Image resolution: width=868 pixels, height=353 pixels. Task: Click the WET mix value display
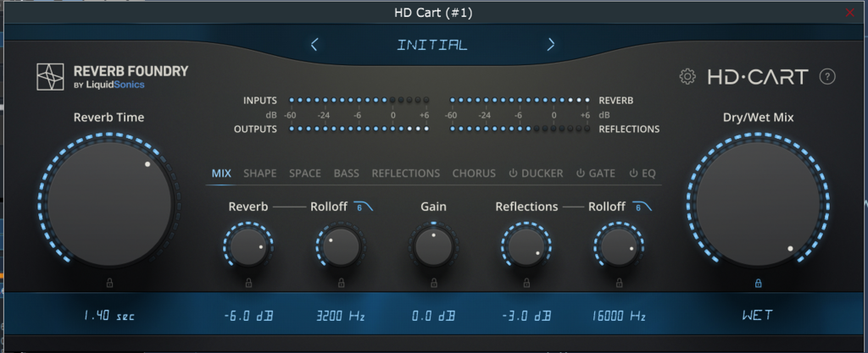[758, 316]
